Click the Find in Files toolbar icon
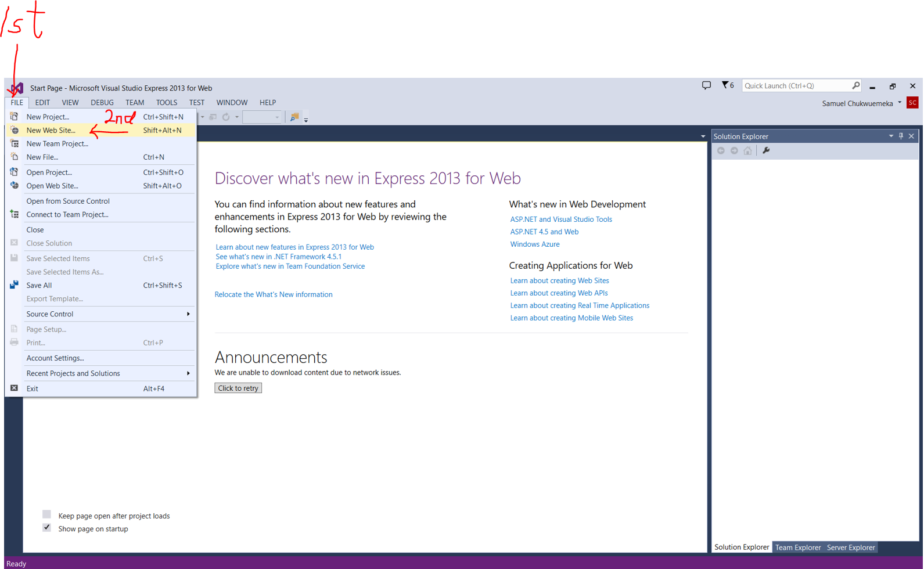 click(294, 117)
